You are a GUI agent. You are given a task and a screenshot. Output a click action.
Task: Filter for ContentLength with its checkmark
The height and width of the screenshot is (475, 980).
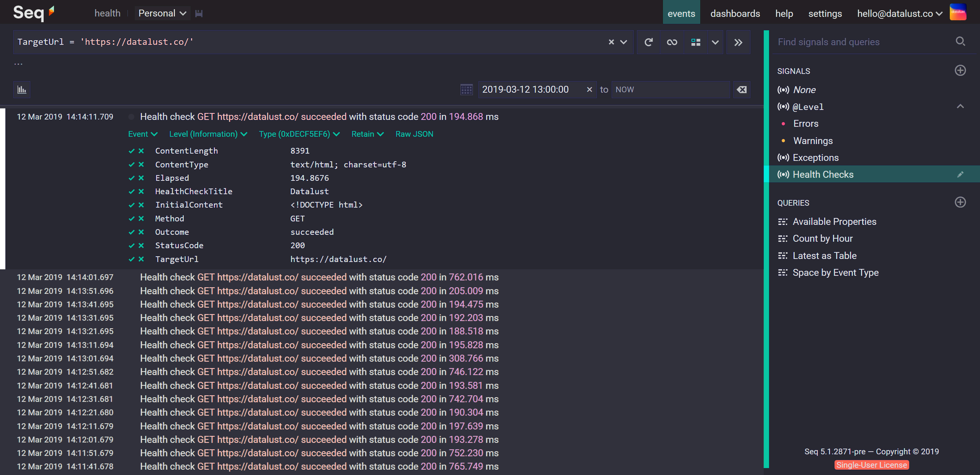(131, 151)
